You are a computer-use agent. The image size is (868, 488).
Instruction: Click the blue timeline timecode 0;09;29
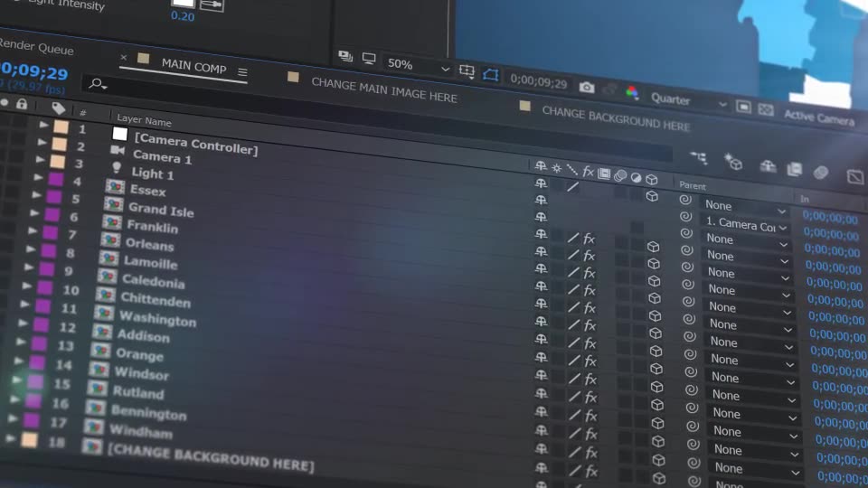click(33, 72)
